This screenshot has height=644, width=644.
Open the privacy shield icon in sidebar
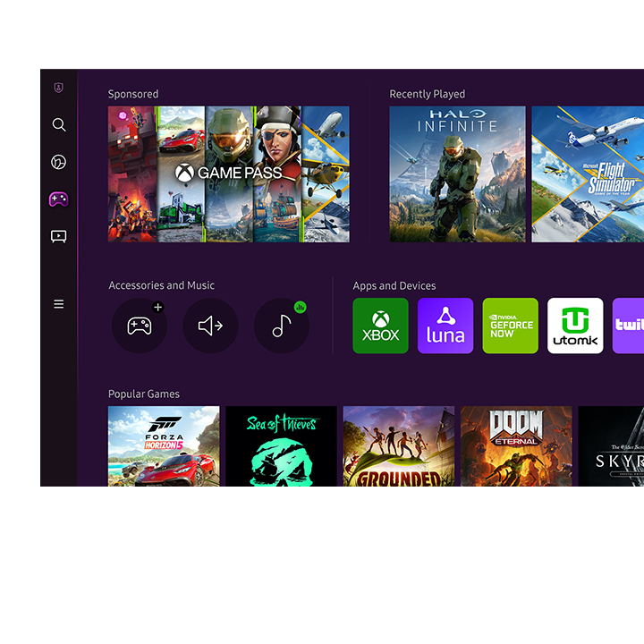[x=59, y=88]
